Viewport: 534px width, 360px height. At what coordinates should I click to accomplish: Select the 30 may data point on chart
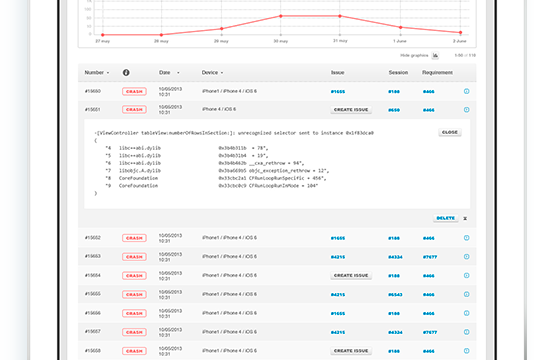click(281, 16)
